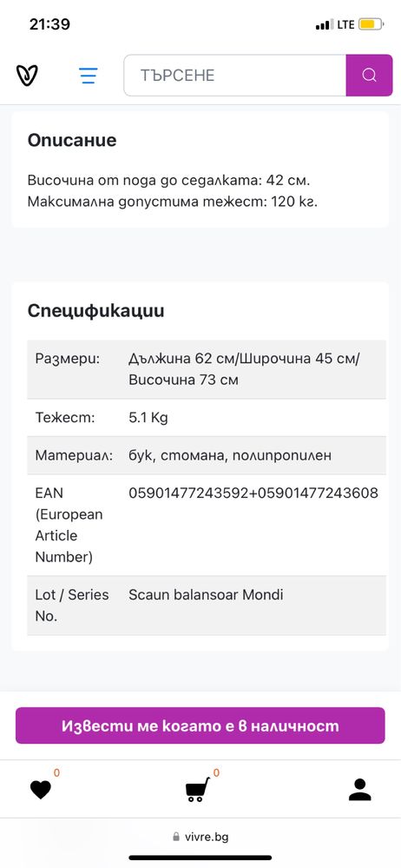This screenshot has width=401, height=868.
Task: Click Извести ме когато е в наличност
Action: 200,726
